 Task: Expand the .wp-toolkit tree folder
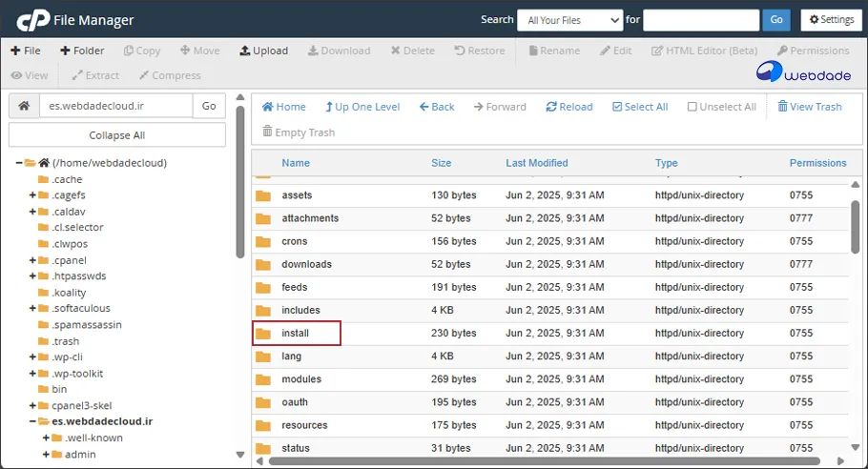pyautogui.click(x=32, y=374)
